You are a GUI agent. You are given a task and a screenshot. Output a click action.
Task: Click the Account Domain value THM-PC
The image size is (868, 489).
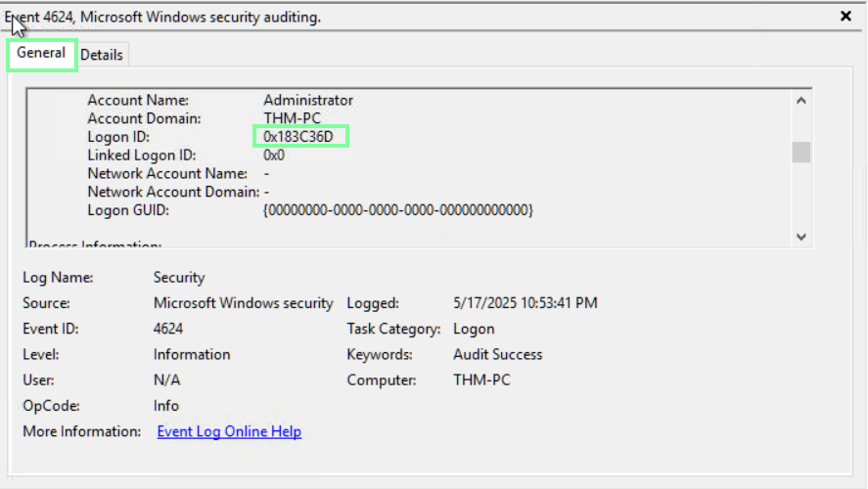click(290, 118)
